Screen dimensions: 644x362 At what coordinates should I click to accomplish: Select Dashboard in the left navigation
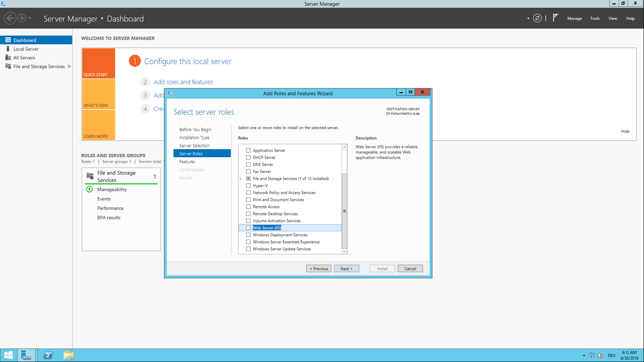(x=36, y=40)
